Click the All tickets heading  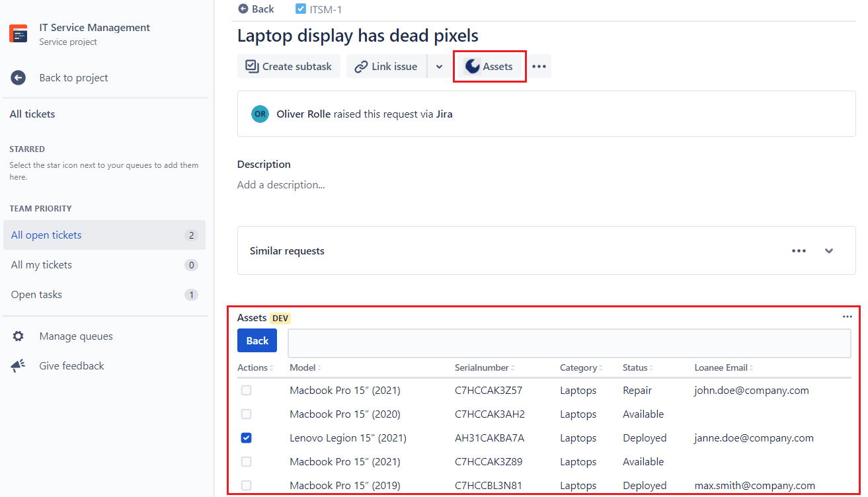pos(32,114)
